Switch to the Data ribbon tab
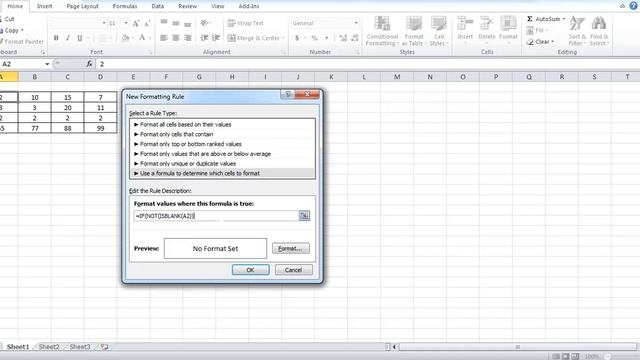This screenshot has width=640, height=360. (158, 6)
